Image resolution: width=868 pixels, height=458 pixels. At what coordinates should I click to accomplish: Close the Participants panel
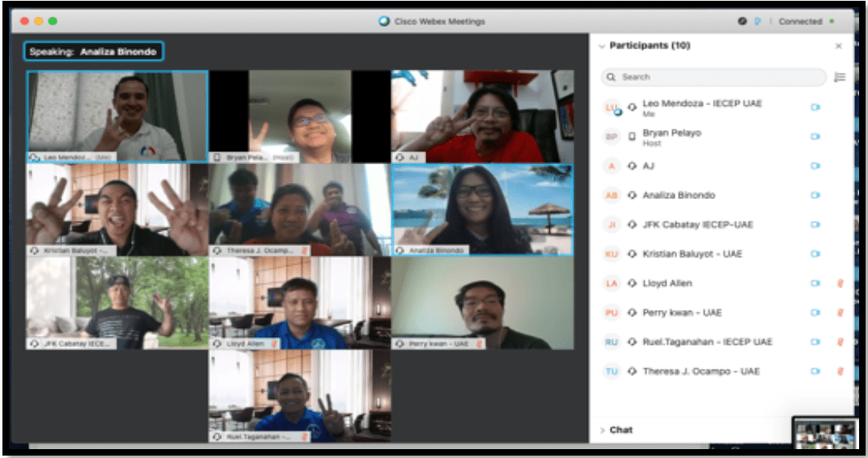tap(838, 46)
